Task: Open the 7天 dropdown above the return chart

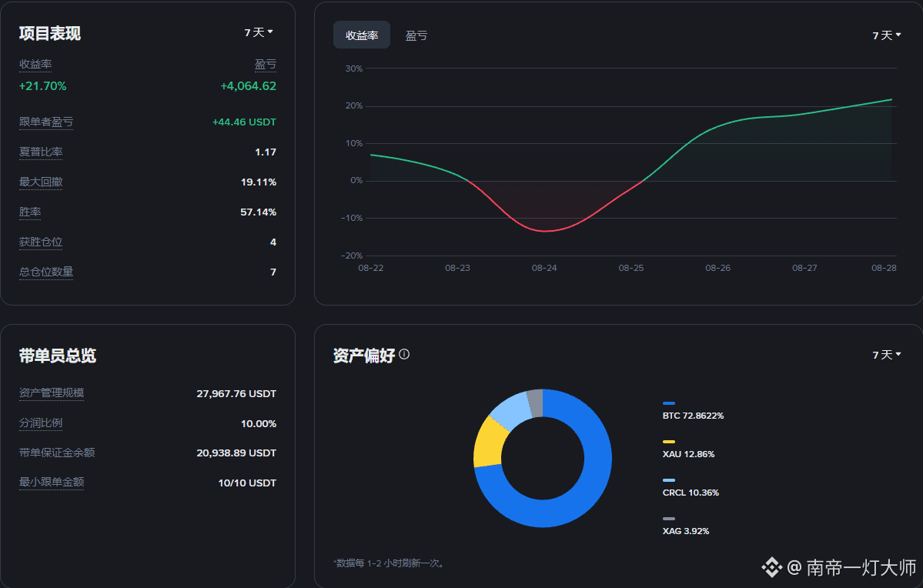Action: [x=887, y=36]
